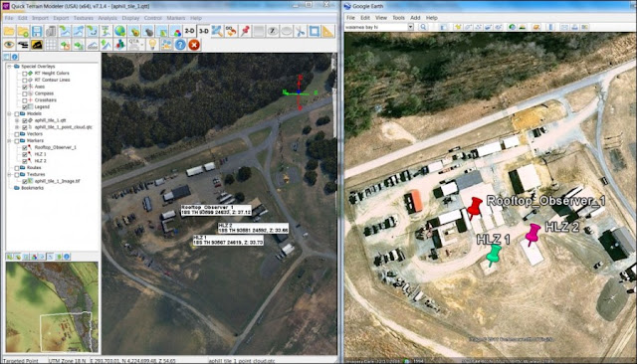
Task: Expand the aphill_tile_1.qtt model node
Action: point(17,120)
